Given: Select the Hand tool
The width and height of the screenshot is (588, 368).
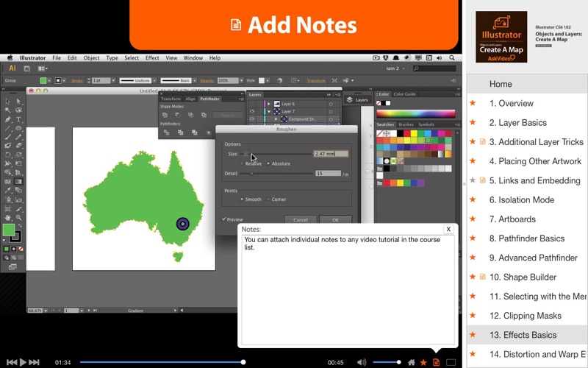Looking at the screenshot, I should pyautogui.click(x=7, y=217).
